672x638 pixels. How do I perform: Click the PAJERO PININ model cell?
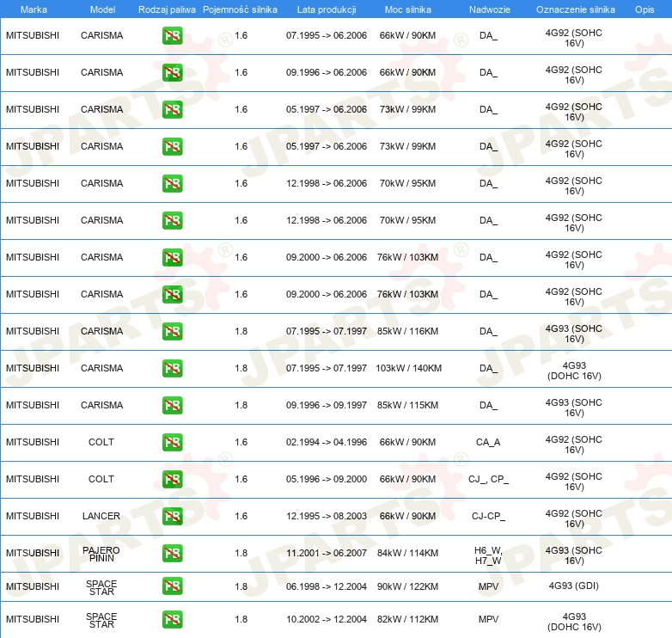pos(101,554)
